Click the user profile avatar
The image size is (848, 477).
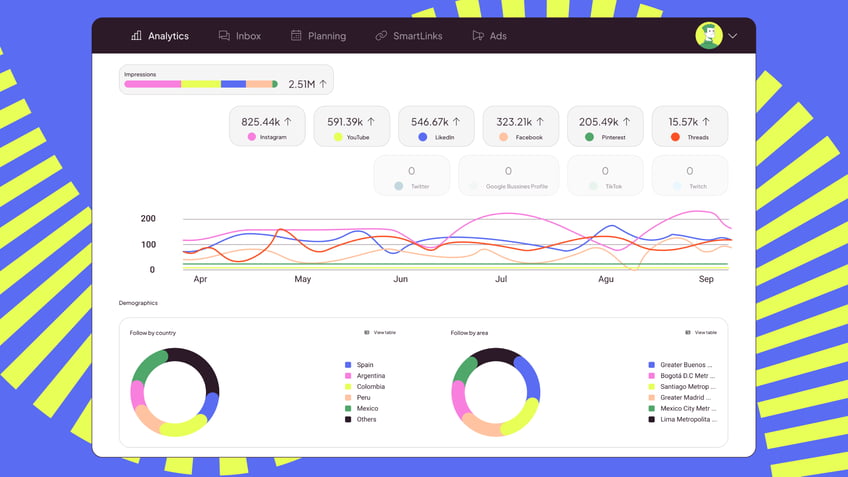(x=709, y=36)
